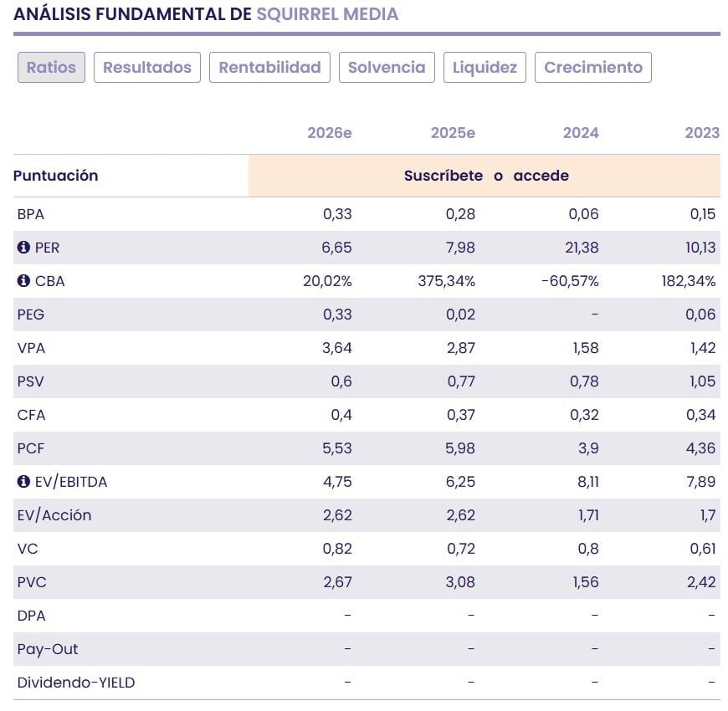Image resolution: width=728 pixels, height=711 pixels.
Task: Click the Suscríbete link
Action: [x=443, y=176]
